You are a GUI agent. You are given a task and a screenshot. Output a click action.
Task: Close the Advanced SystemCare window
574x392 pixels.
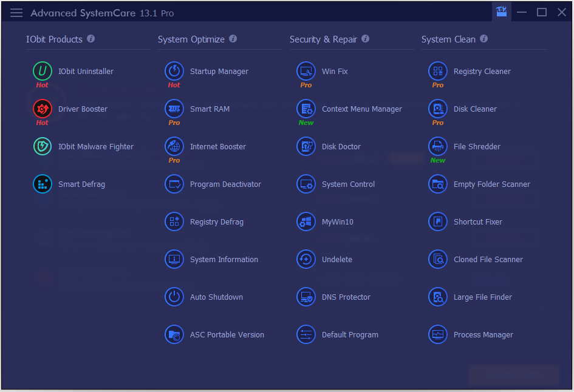pyautogui.click(x=562, y=12)
